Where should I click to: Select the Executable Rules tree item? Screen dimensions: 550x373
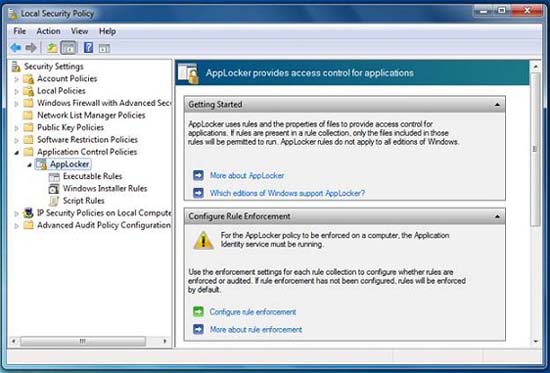click(93, 176)
